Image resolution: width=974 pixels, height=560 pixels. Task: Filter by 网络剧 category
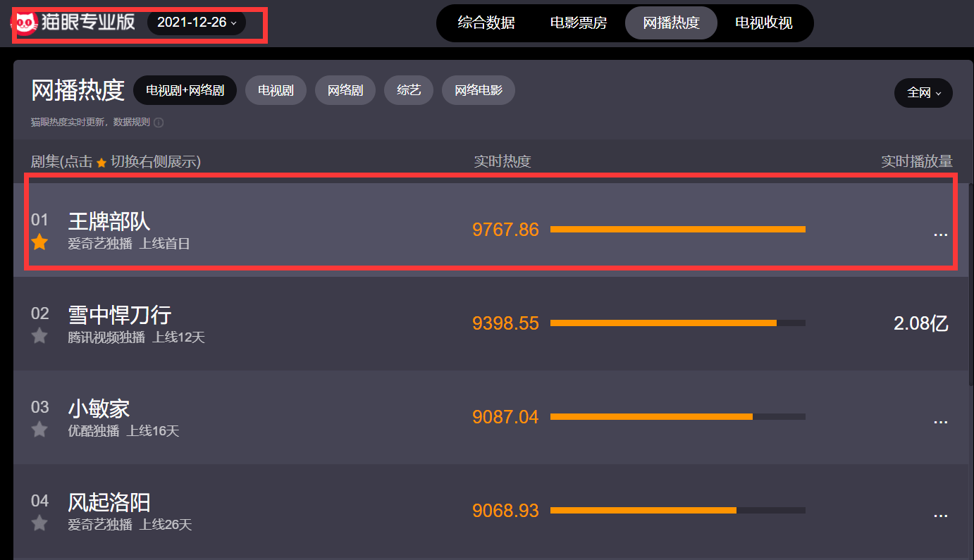(345, 90)
